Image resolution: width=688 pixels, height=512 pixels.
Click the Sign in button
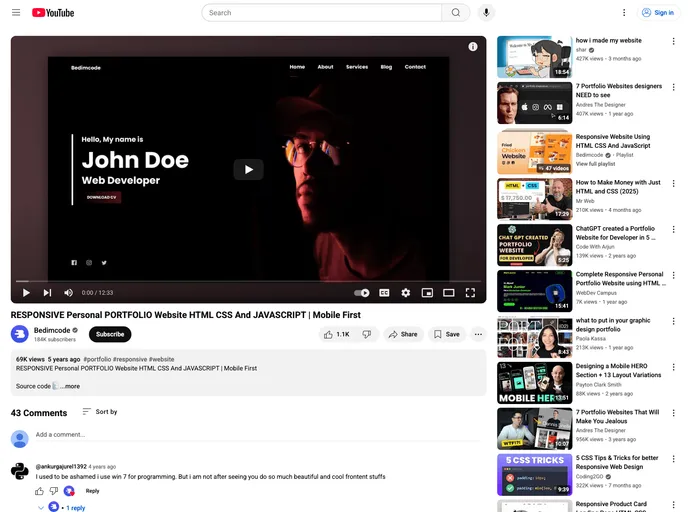(658, 13)
